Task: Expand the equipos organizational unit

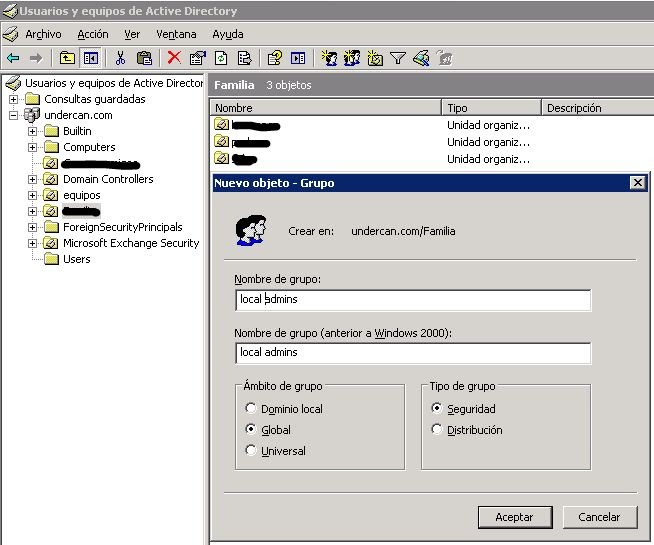Action: tap(32, 195)
